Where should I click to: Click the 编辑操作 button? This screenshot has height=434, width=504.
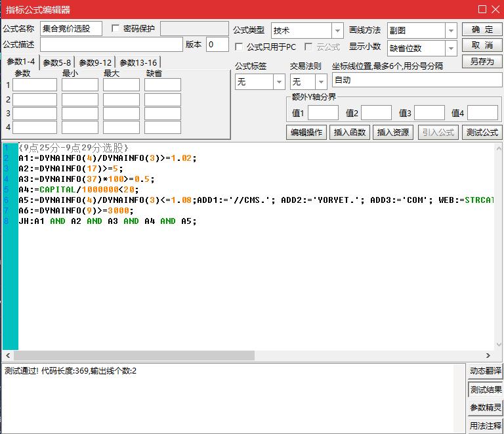(306, 132)
